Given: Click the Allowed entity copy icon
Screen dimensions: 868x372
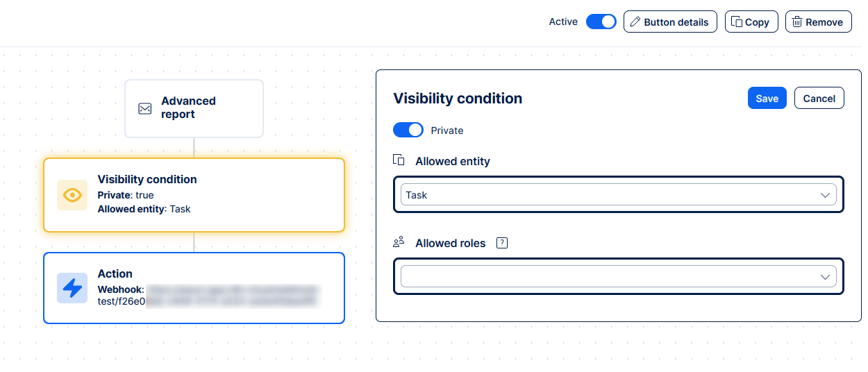Looking at the screenshot, I should [x=399, y=160].
